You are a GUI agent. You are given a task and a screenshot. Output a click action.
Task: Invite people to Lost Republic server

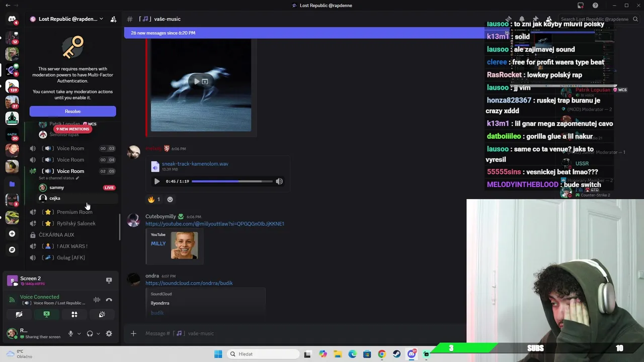click(x=113, y=19)
